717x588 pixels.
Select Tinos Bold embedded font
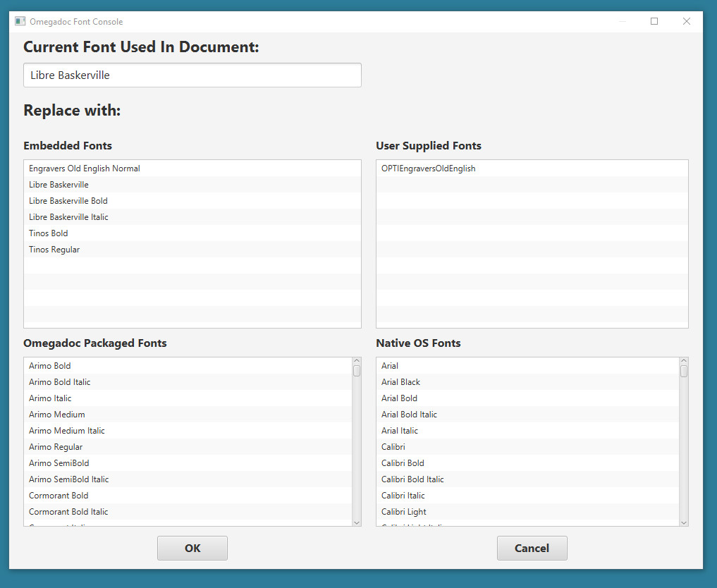[192, 233]
